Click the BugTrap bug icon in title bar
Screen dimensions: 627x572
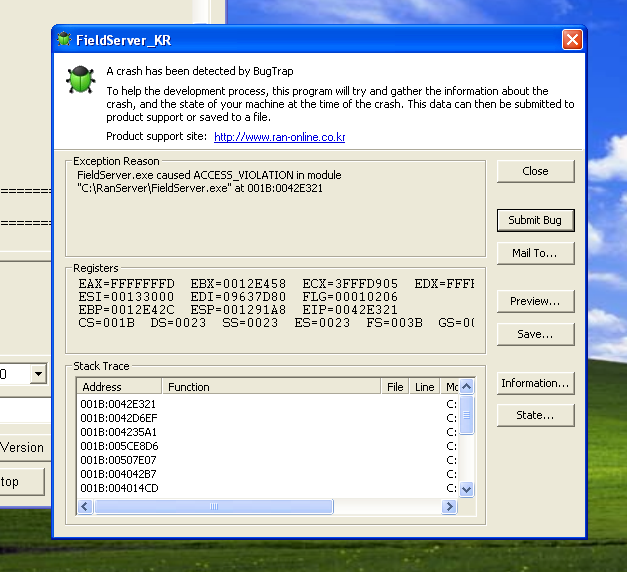[64, 40]
